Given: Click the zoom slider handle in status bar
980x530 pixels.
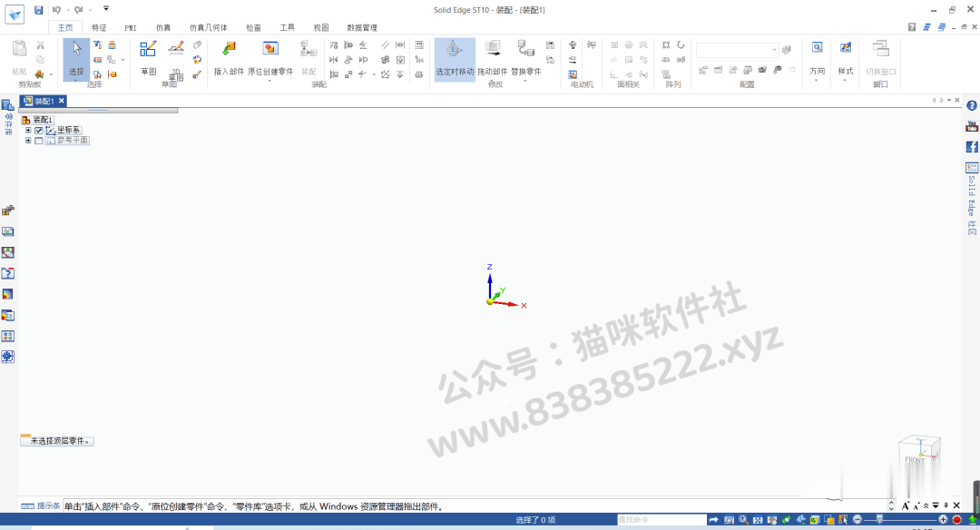Looking at the screenshot, I should pos(880,520).
